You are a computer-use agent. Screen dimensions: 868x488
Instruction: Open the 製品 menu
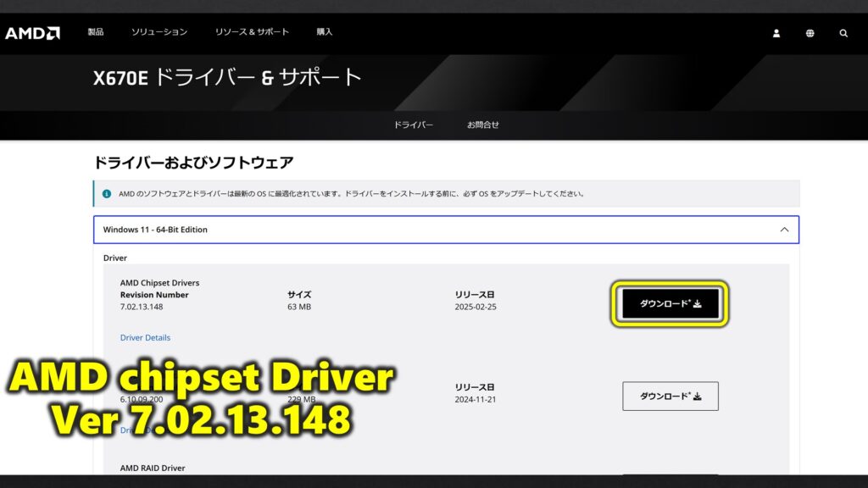(x=96, y=32)
